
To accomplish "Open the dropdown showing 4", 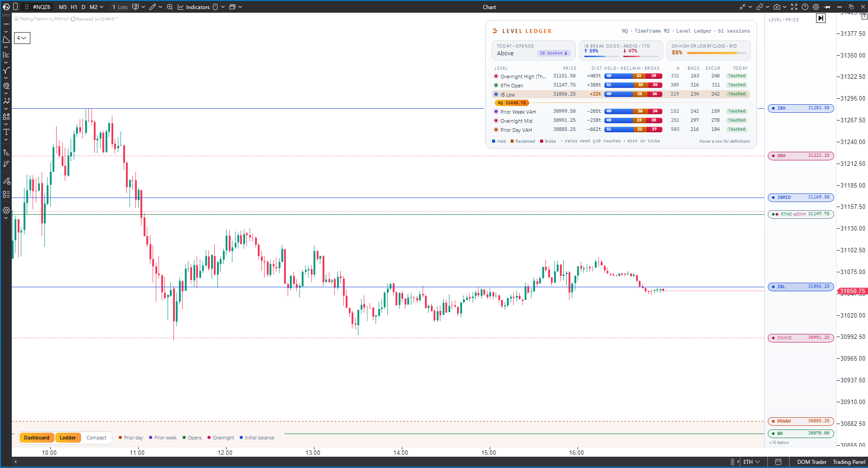I will pos(22,38).
